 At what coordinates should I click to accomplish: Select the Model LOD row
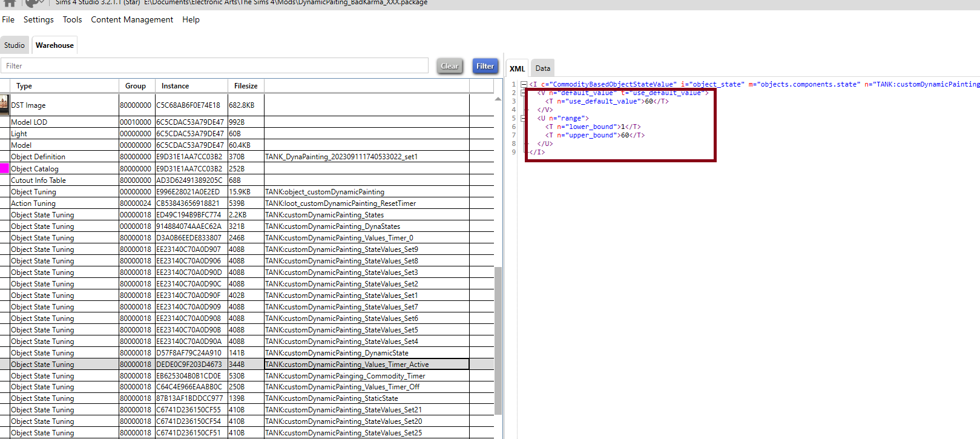(247, 122)
